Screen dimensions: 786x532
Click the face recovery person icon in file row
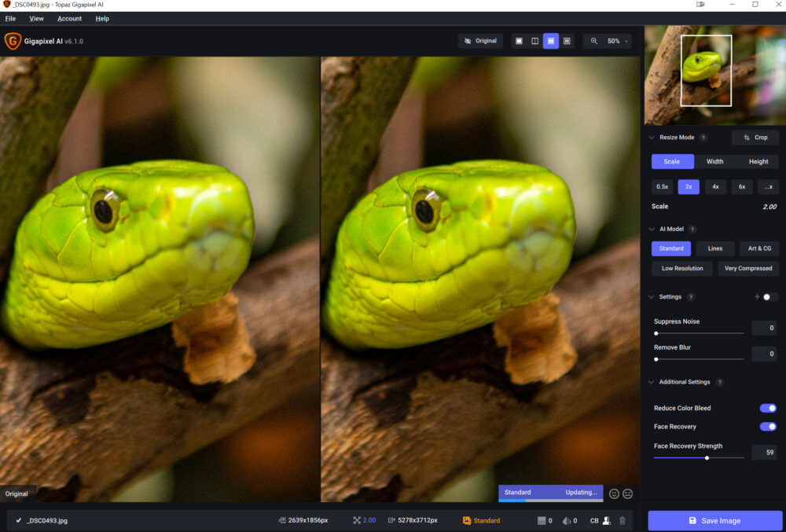click(607, 520)
